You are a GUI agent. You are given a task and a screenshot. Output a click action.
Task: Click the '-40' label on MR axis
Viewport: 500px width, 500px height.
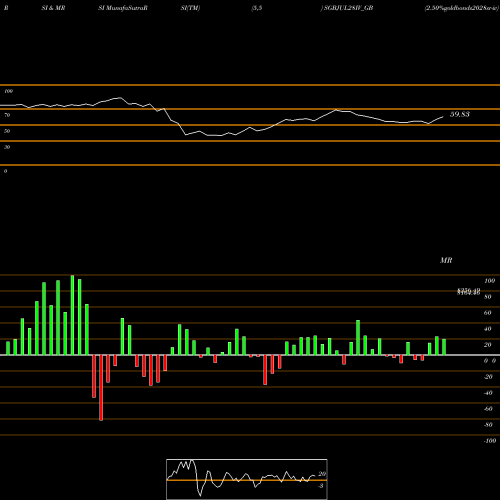[488, 393]
